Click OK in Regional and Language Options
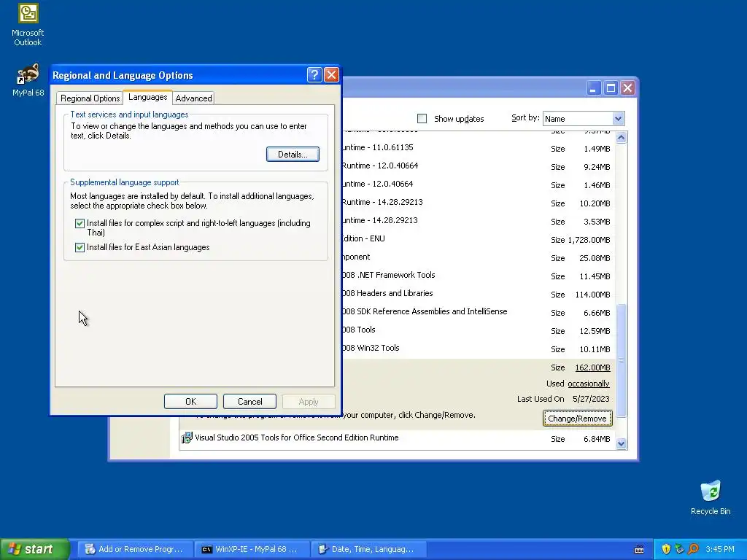Viewport: 747px width, 560px height. coord(190,402)
